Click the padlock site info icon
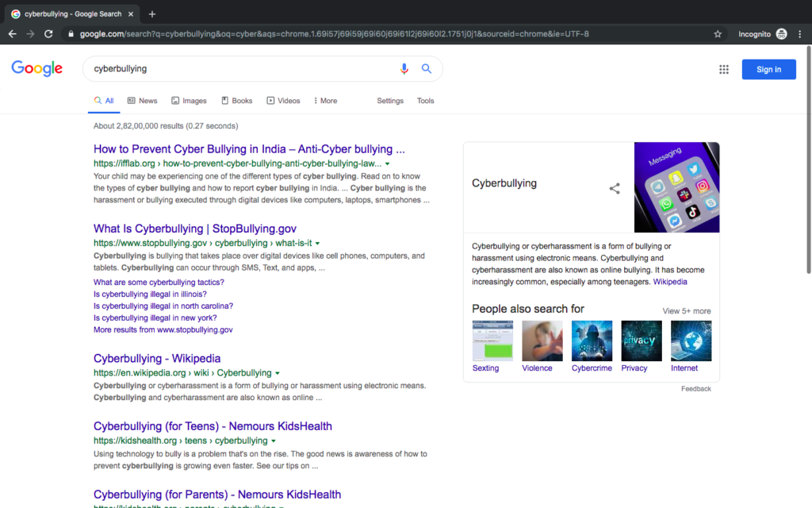Screen dimensions: 812x508 [x=71, y=34]
